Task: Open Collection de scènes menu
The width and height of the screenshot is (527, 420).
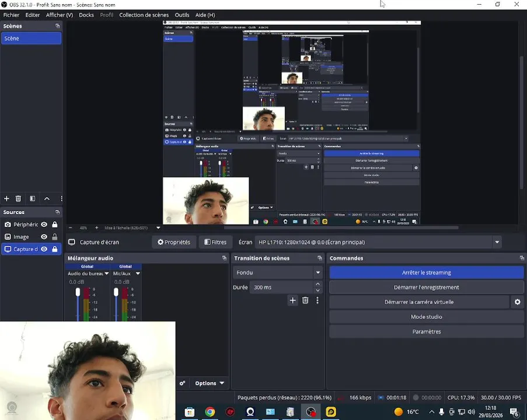Action: pyautogui.click(x=144, y=15)
